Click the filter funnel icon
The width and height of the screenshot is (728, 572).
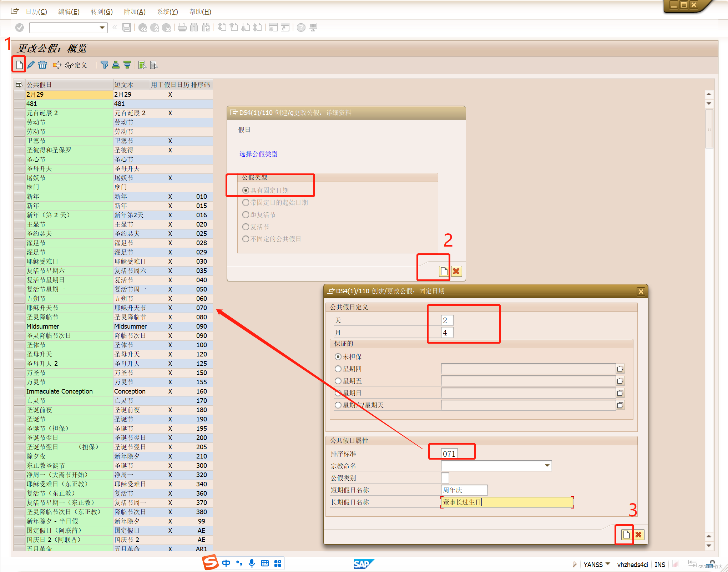(x=104, y=65)
